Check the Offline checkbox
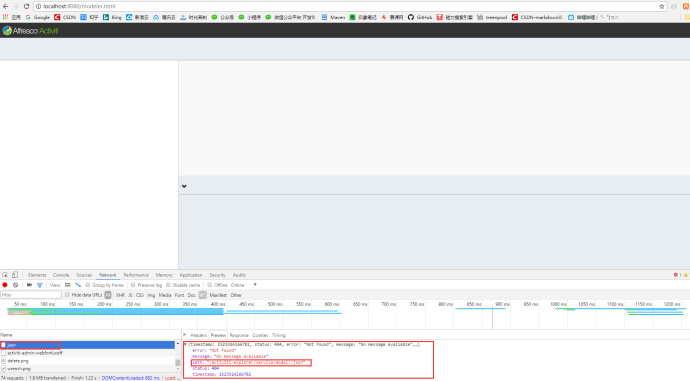The width and height of the screenshot is (690, 381). pos(209,285)
